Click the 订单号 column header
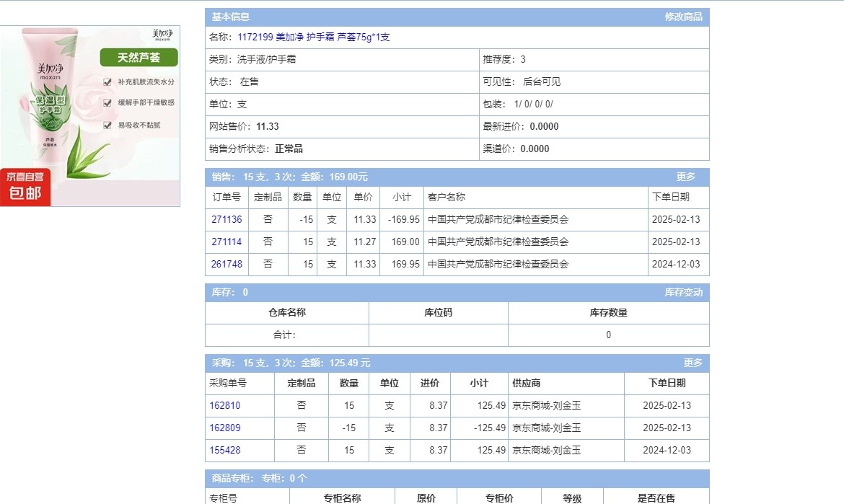The width and height of the screenshot is (844, 504). point(227,198)
